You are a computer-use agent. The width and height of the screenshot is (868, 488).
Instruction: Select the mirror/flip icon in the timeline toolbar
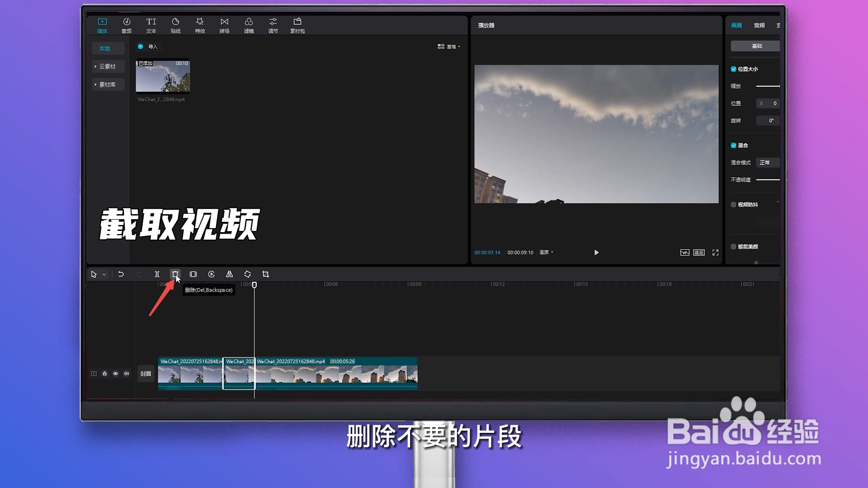point(229,274)
